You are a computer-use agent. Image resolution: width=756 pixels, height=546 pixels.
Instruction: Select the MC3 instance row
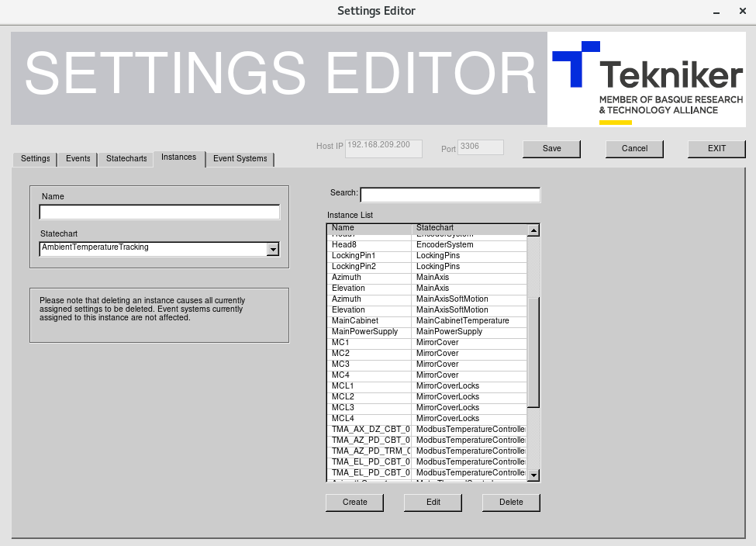[x=427, y=365]
